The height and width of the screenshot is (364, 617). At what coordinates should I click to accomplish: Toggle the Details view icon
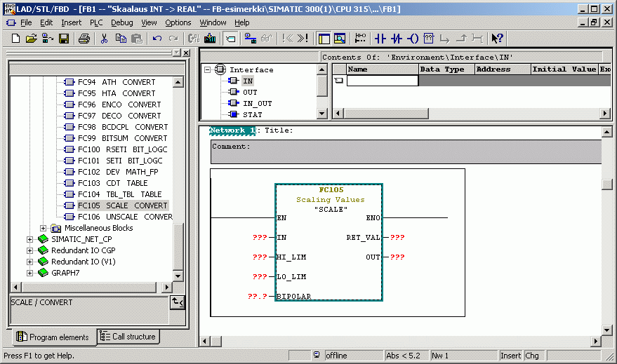340,39
